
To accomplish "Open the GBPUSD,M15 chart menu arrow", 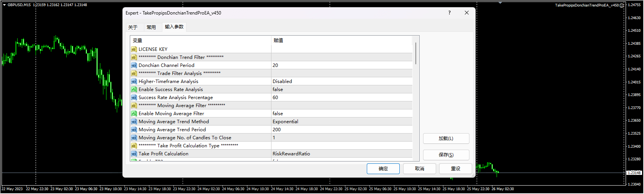I will pos(4,5).
